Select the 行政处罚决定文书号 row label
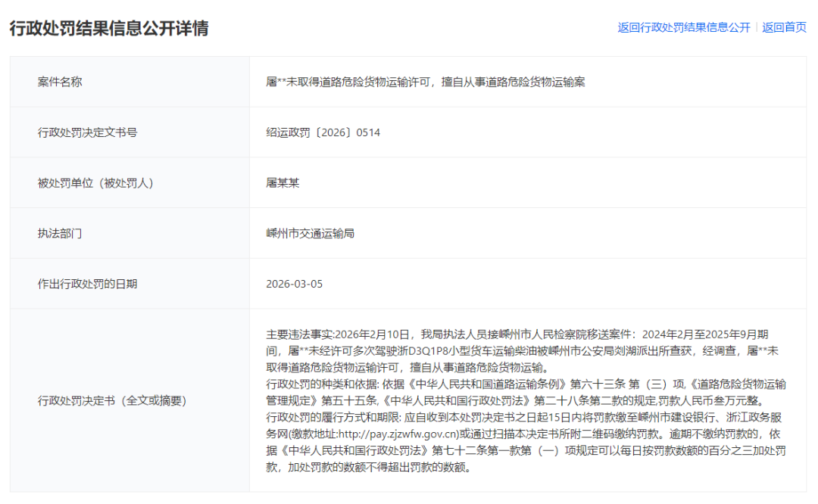The height and width of the screenshot is (504, 818). pyautogui.click(x=87, y=132)
